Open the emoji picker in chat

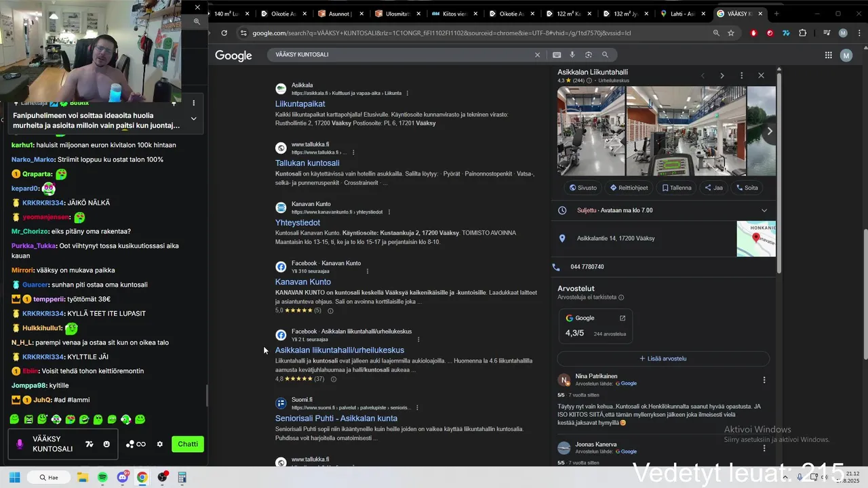tap(106, 444)
